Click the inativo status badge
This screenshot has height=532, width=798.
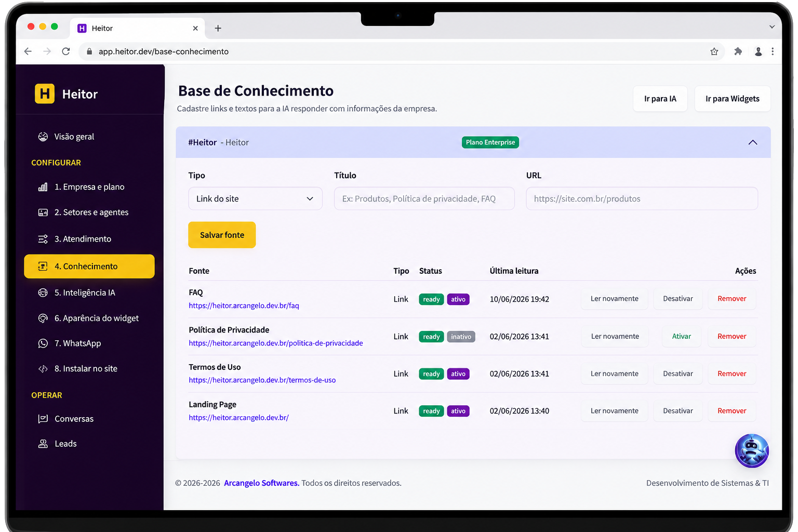461,337
